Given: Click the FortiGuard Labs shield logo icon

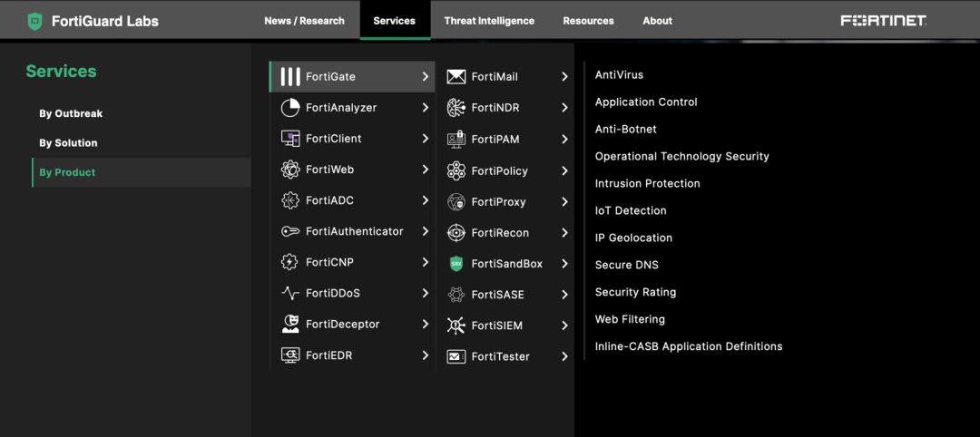Looking at the screenshot, I should [x=35, y=21].
